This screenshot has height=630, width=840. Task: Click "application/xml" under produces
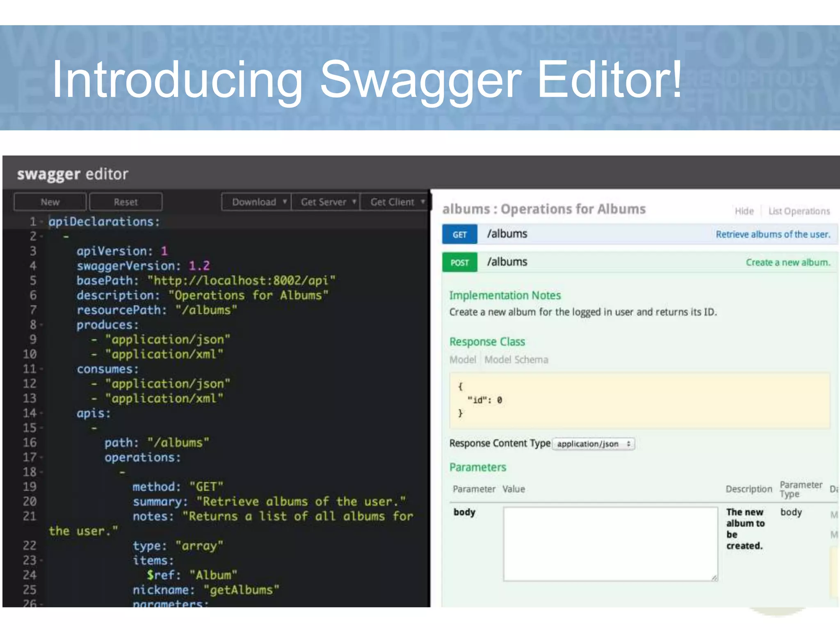[164, 354]
